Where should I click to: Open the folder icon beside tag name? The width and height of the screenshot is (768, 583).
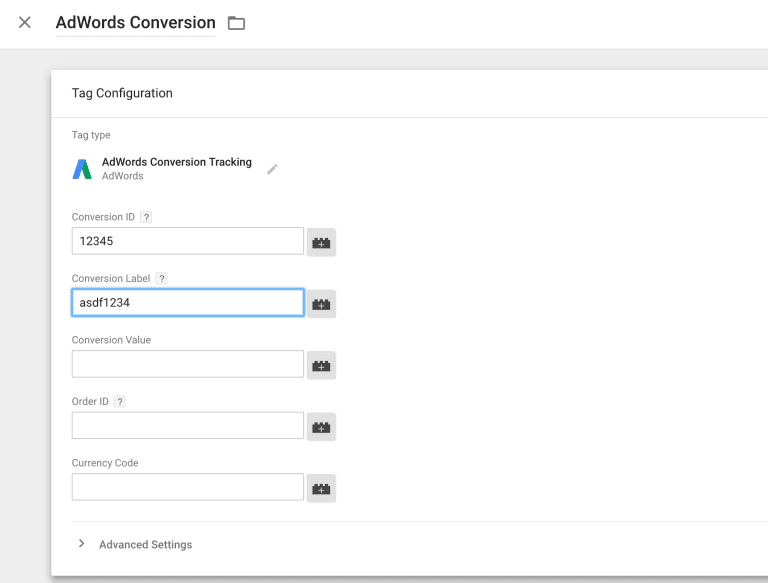pos(236,23)
